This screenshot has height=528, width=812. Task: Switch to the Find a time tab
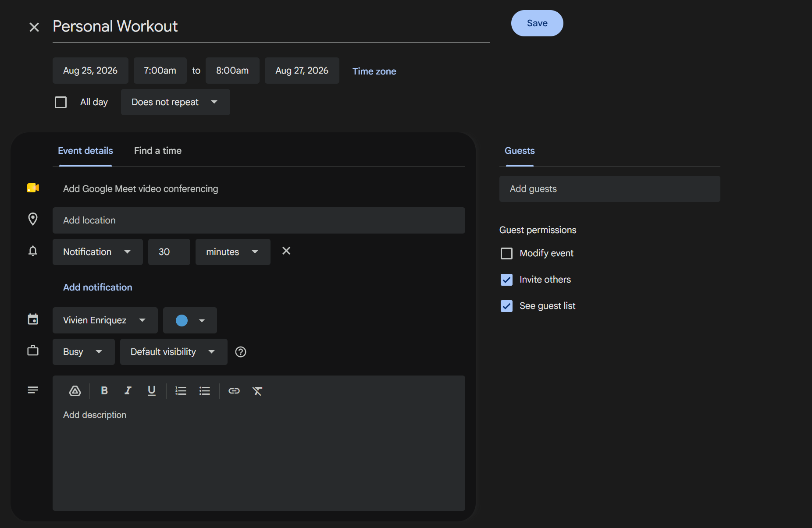158,151
